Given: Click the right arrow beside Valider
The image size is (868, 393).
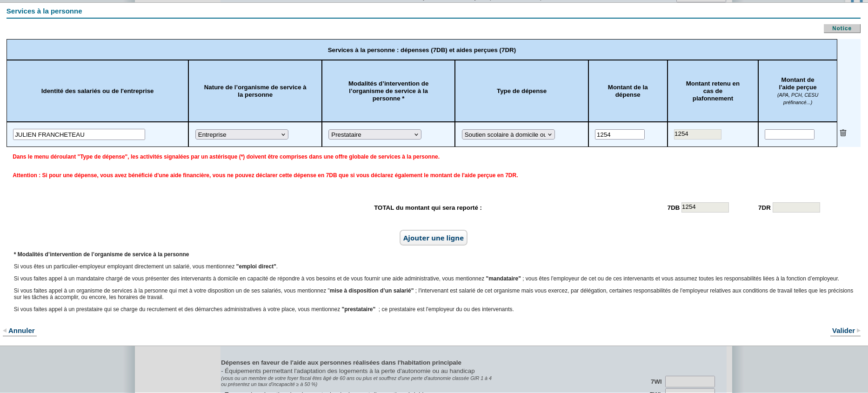Looking at the screenshot, I should [858, 331].
